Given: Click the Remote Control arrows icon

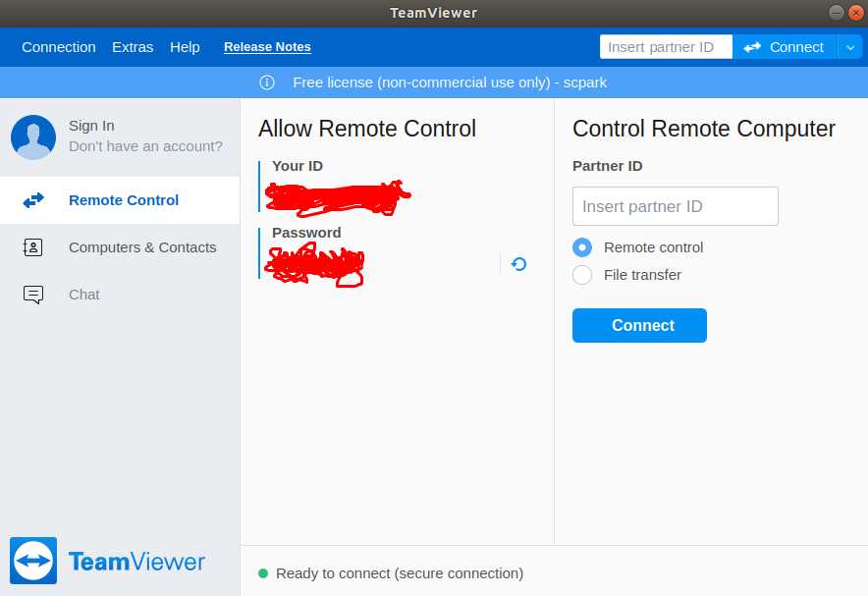Looking at the screenshot, I should 33,199.
